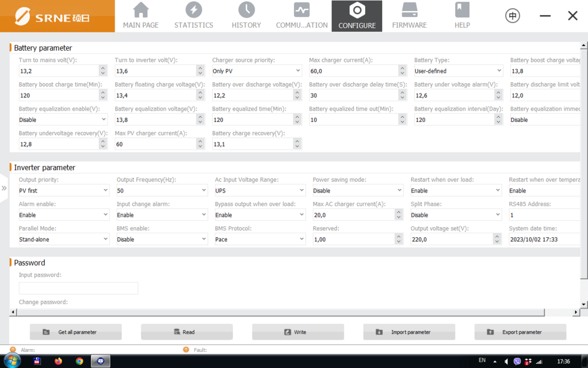Open the HISTORY clock icon
Screen dimensions: 588x368
(x=246, y=10)
